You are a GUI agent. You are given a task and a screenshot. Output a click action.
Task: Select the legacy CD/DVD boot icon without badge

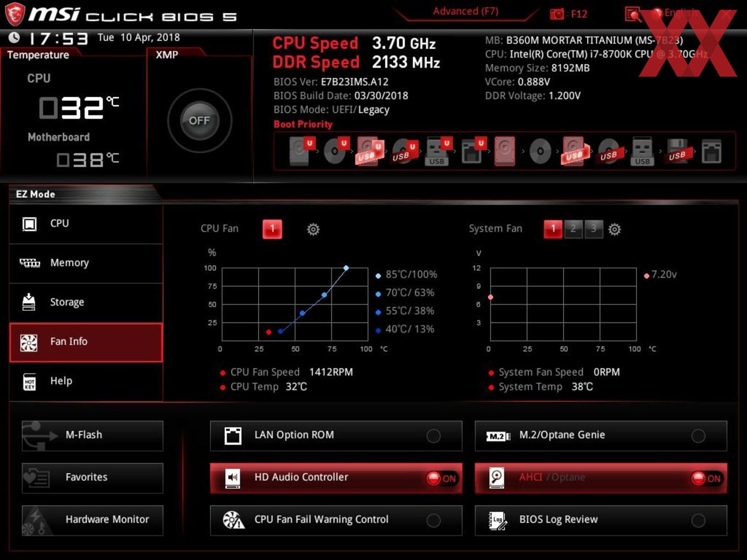point(540,151)
